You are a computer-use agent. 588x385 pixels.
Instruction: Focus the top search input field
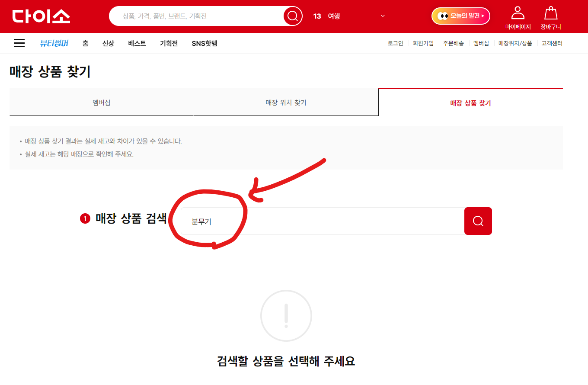[197, 16]
